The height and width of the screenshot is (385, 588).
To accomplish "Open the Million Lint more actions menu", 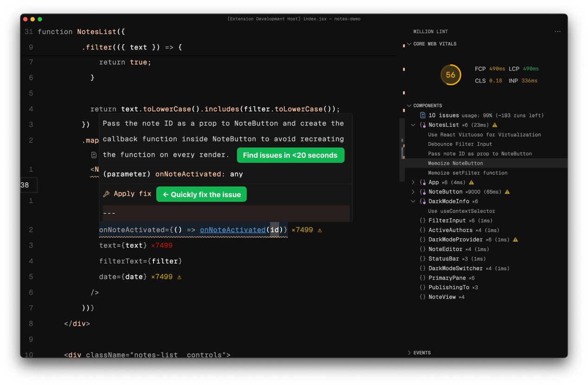I will click(557, 32).
